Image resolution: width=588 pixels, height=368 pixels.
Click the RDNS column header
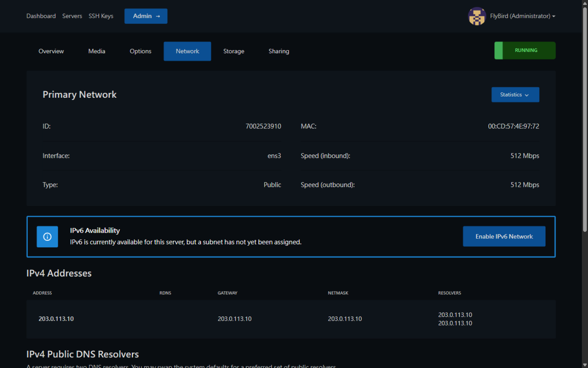[165, 293]
